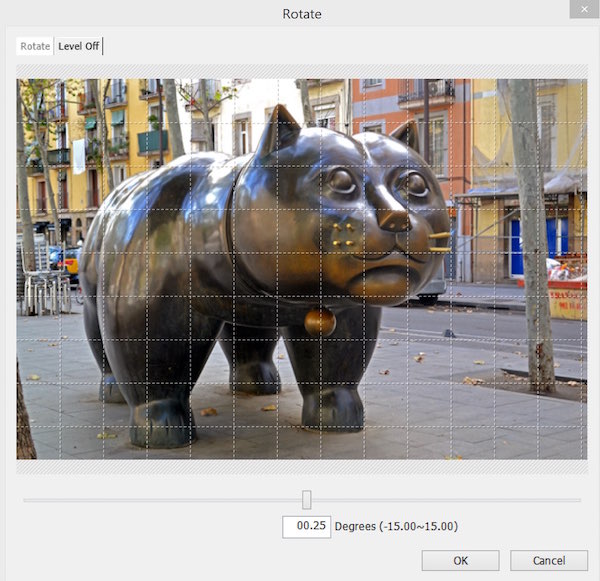This screenshot has height=581, width=600.
Task: Click the blue door in the preview background
Action: pyautogui.click(x=515, y=245)
